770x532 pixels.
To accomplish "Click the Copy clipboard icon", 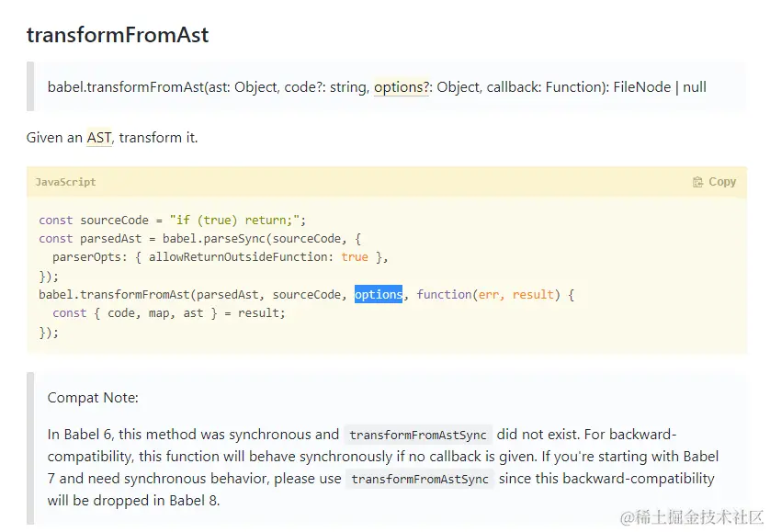I will coord(697,182).
